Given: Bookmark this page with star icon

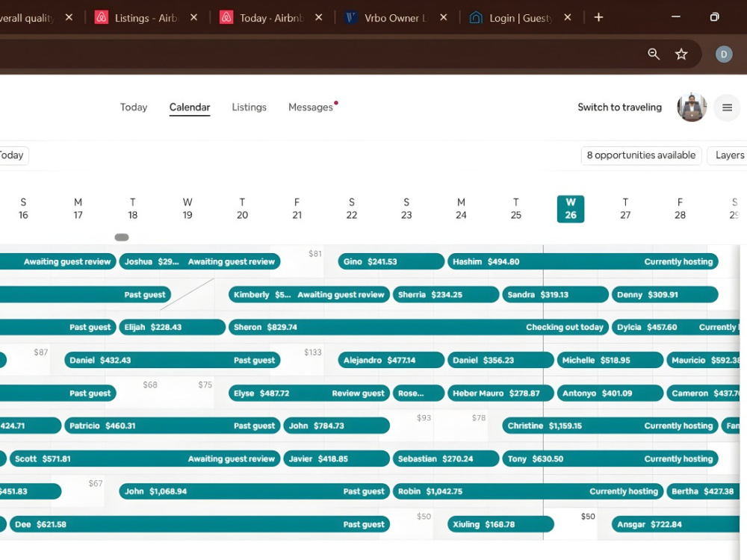Looking at the screenshot, I should 681,54.
